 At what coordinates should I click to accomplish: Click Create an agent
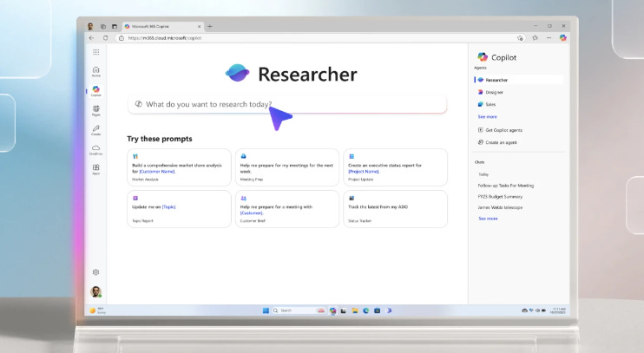coord(497,142)
